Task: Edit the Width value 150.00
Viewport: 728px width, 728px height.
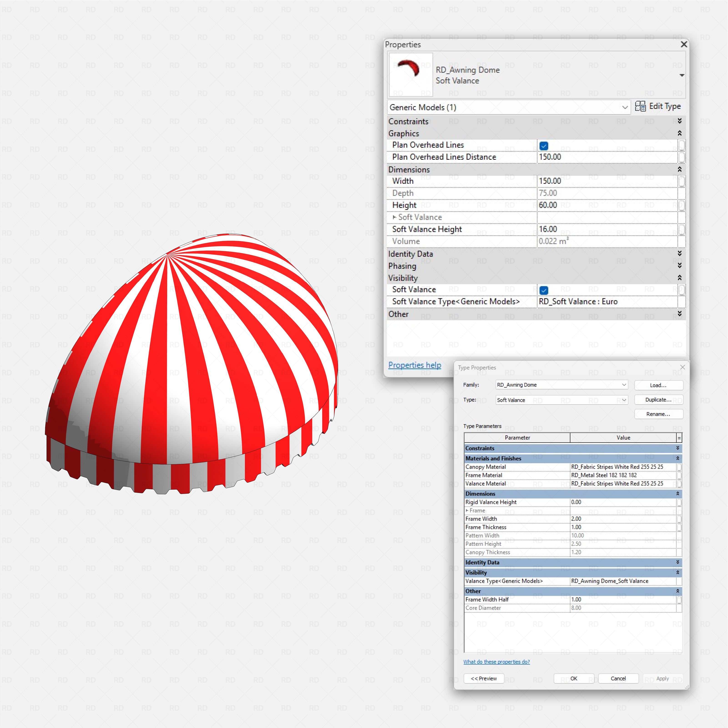Action: coord(607,181)
